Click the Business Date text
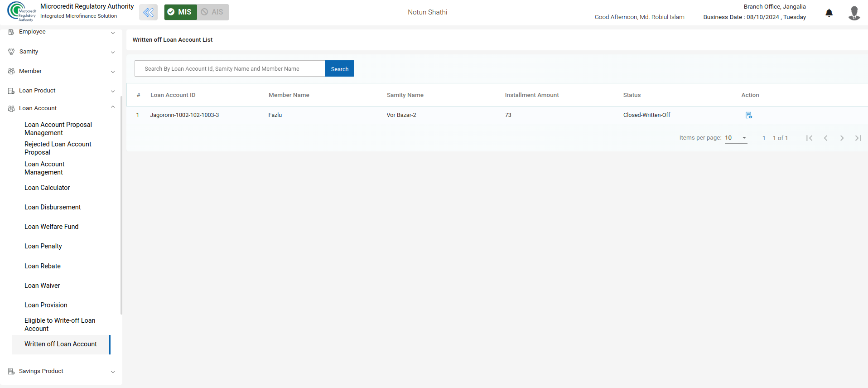 pos(755,17)
